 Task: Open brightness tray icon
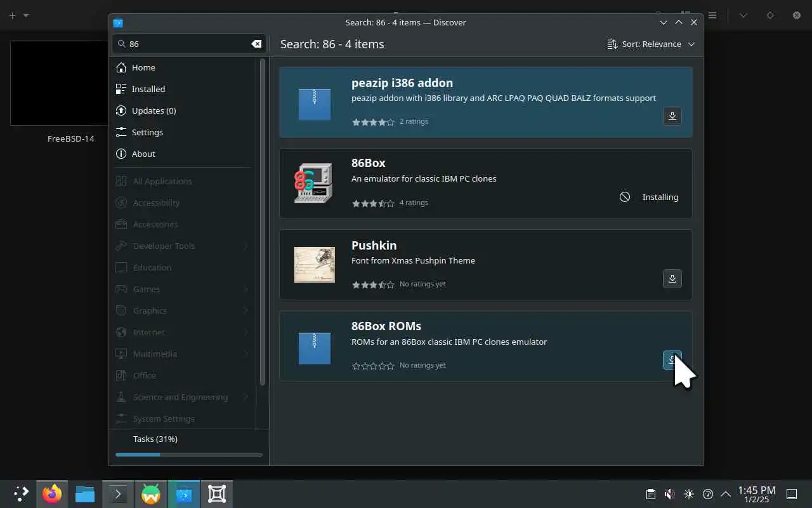(689, 494)
